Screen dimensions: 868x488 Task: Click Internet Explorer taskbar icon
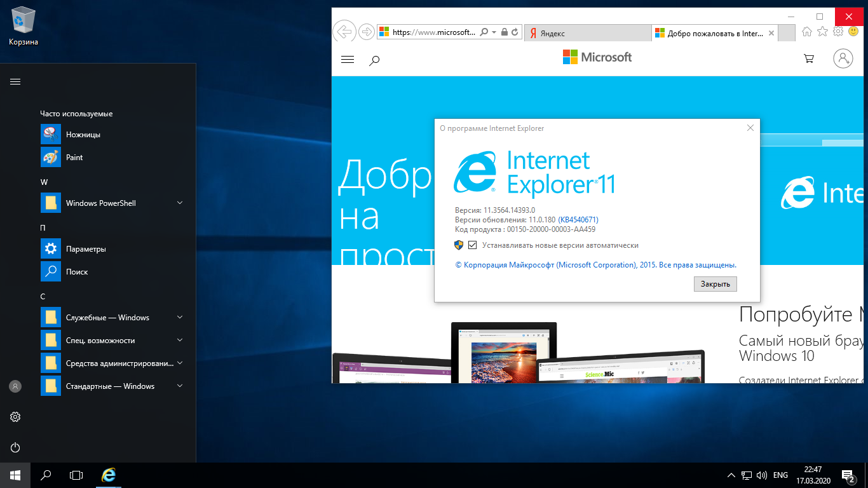(109, 475)
